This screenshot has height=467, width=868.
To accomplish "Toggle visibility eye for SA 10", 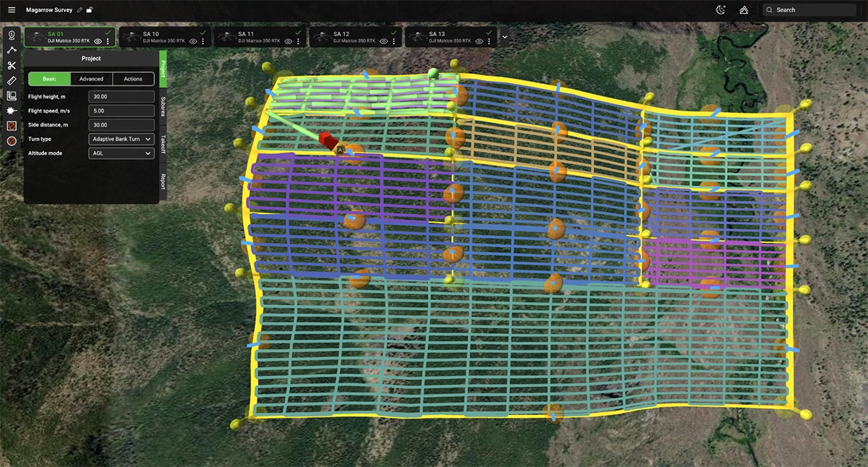I will coord(192,42).
